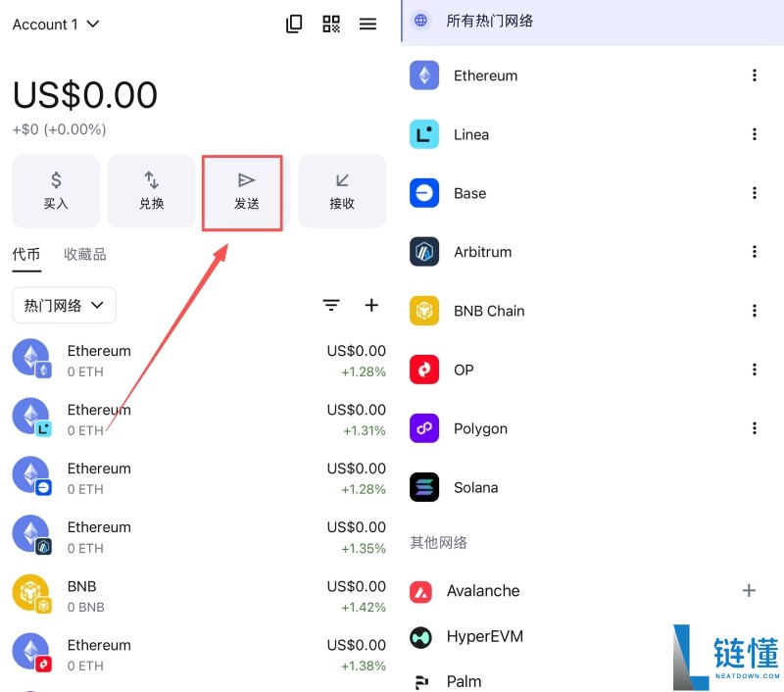Open options menu for Ethereum network
This screenshot has width=784, height=692.
[x=755, y=75]
